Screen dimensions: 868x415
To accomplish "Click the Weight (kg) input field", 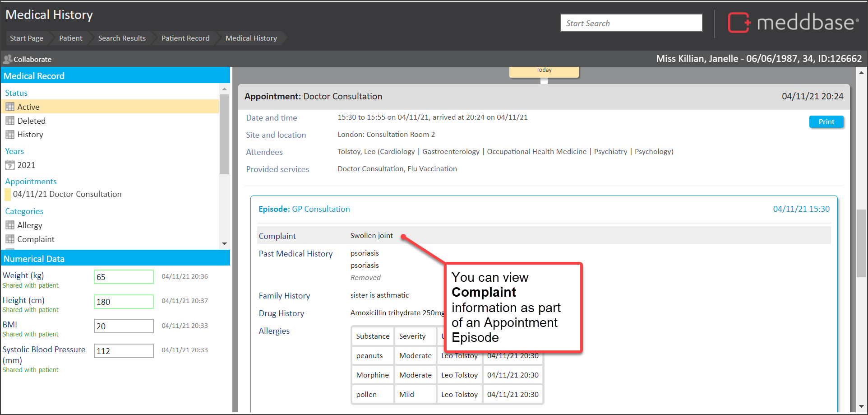I will click(x=124, y=277).
